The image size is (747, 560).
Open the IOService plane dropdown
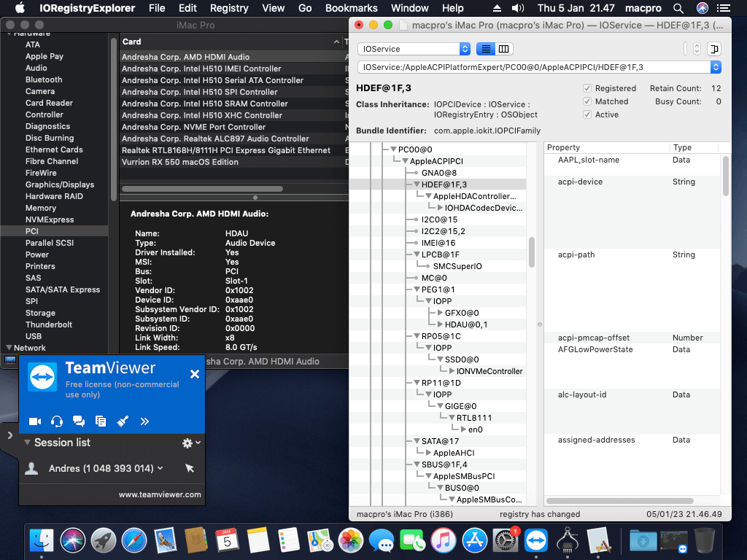414,49
